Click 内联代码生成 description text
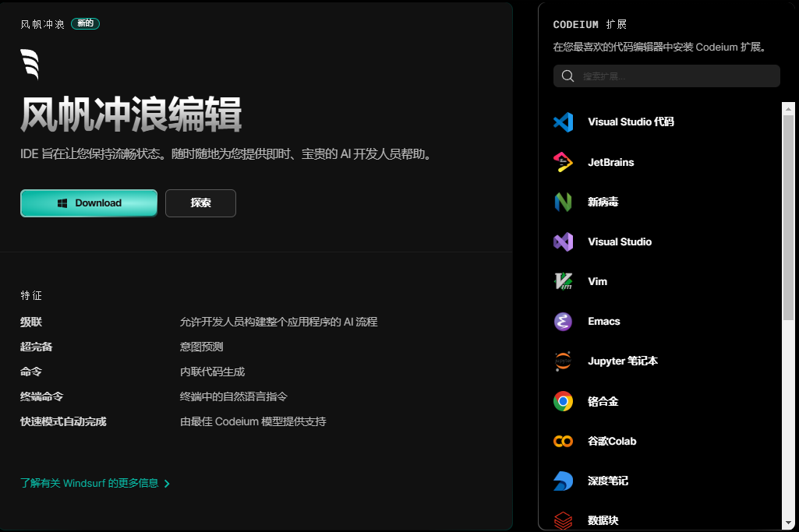 (x=212, y=372)
